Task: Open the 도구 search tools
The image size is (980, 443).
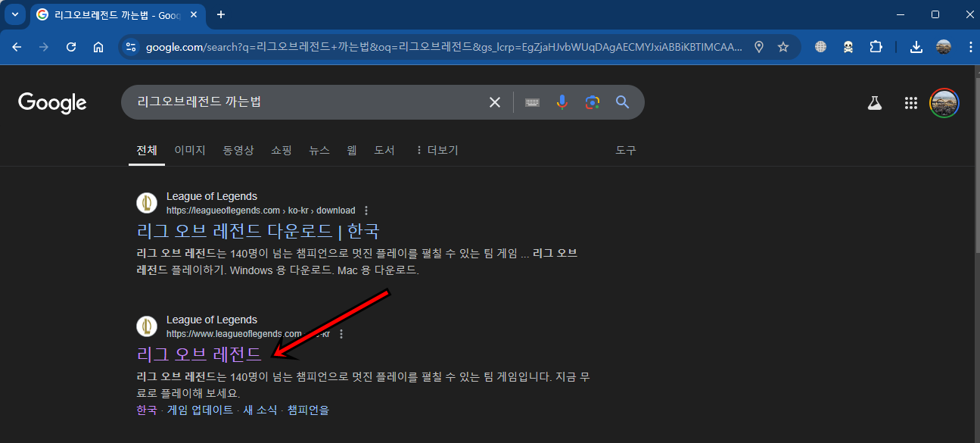Action: coord(626,150)
